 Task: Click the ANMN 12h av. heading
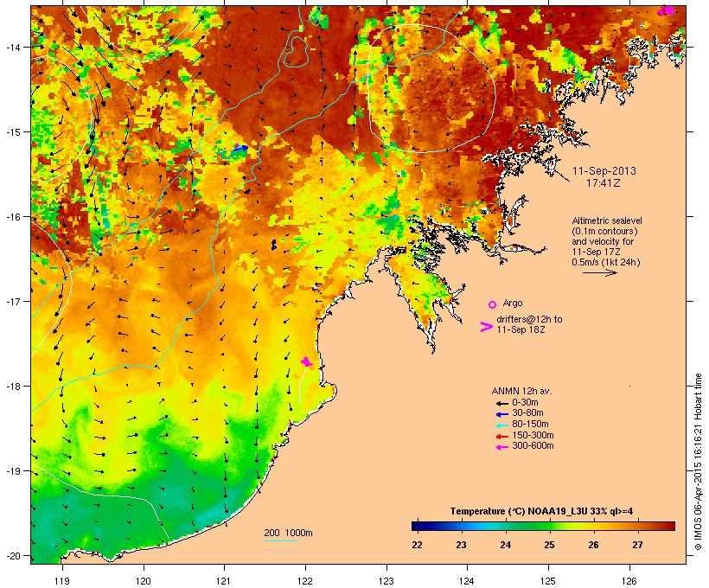pyautogui.click(x=521, y=391)
